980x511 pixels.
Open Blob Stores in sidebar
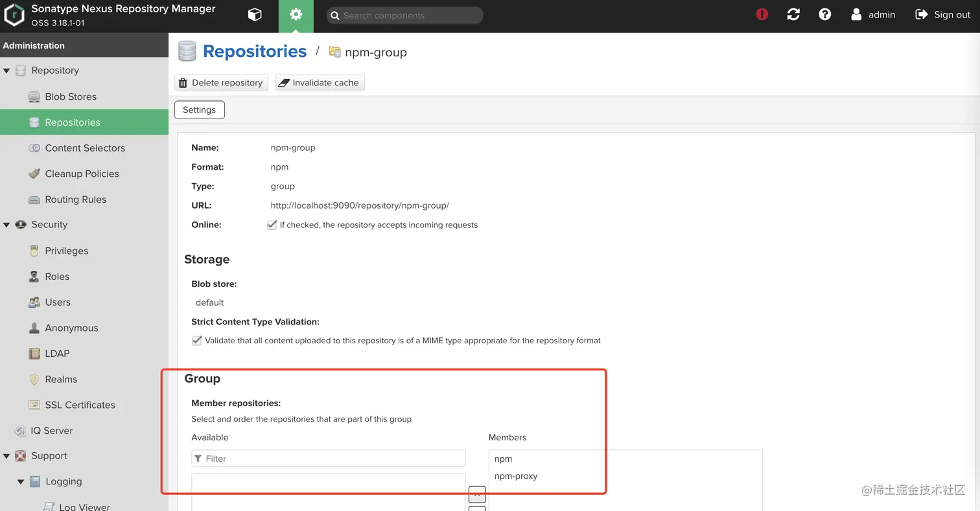tap(70, 97)
